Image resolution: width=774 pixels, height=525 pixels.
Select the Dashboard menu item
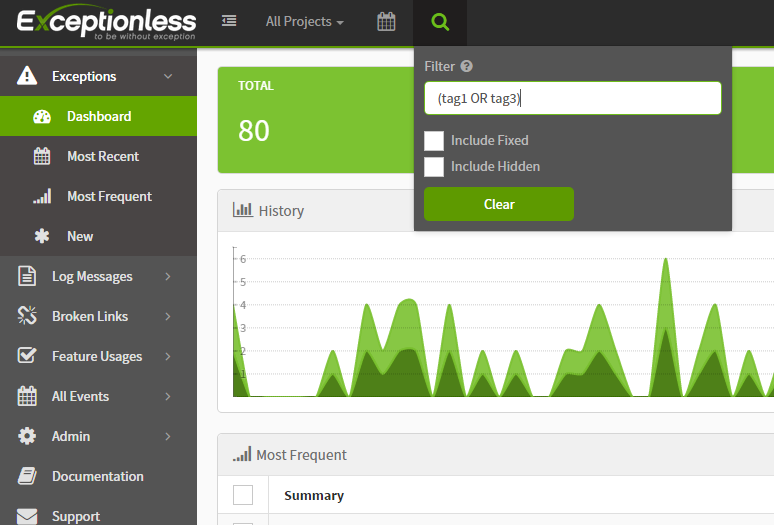tap(98, 116)
